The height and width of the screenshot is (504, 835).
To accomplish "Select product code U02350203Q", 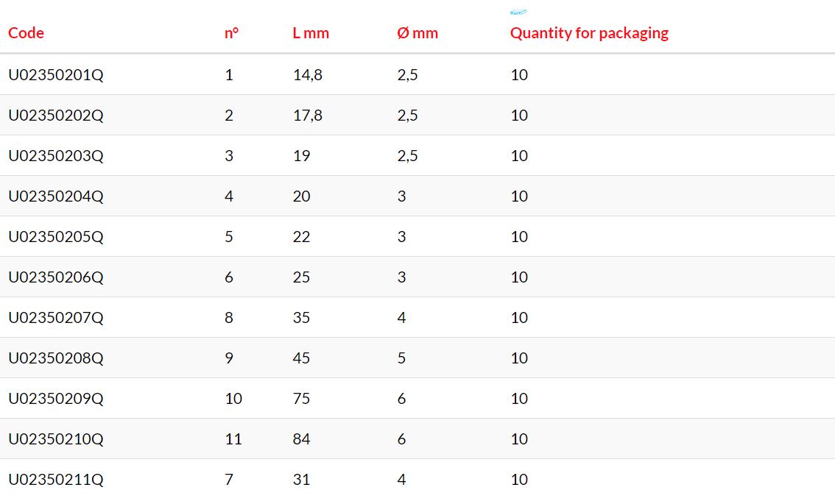I will [56, 156].
